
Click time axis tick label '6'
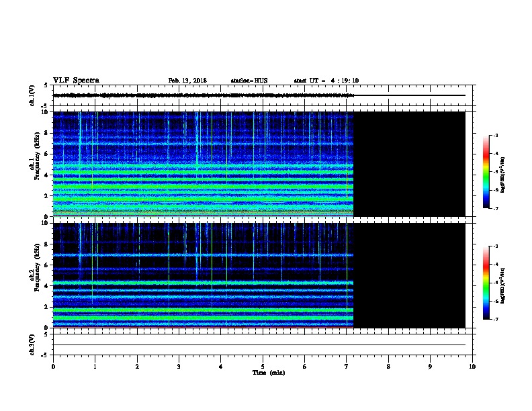(305, 367)
